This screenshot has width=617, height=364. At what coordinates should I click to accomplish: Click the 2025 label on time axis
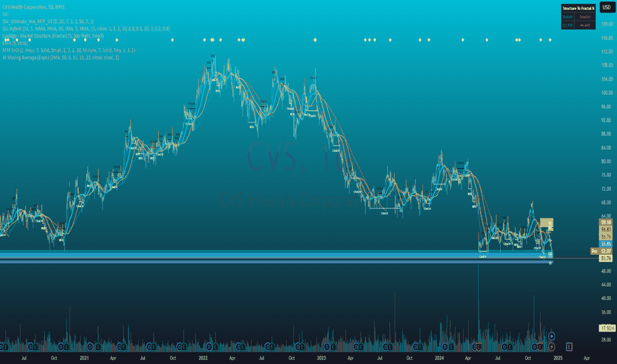pos(558,358)
